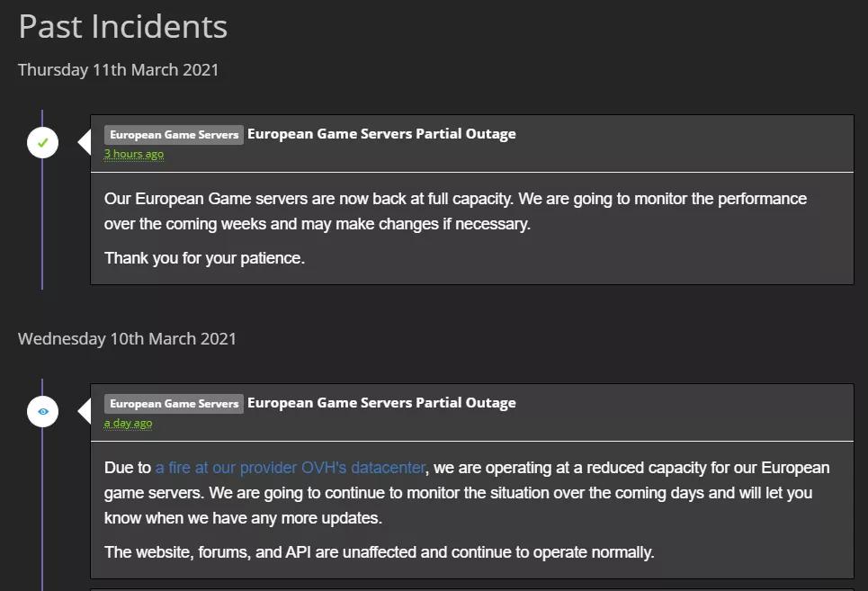Click the green checkmark resolved status icon
This screenshot has height=591, width=868.
point(42,142)
